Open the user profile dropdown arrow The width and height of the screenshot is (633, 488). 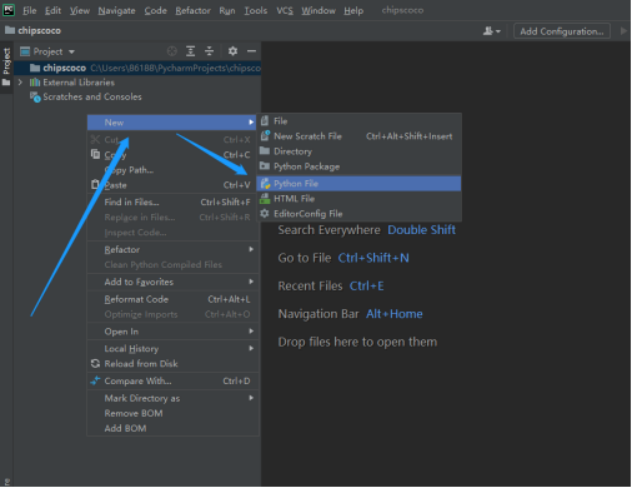[x=498, y=31]
